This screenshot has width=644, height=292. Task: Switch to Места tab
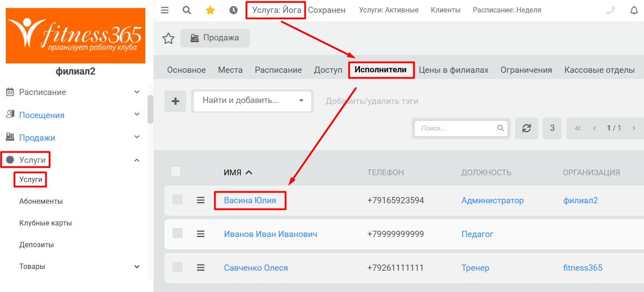230,70
